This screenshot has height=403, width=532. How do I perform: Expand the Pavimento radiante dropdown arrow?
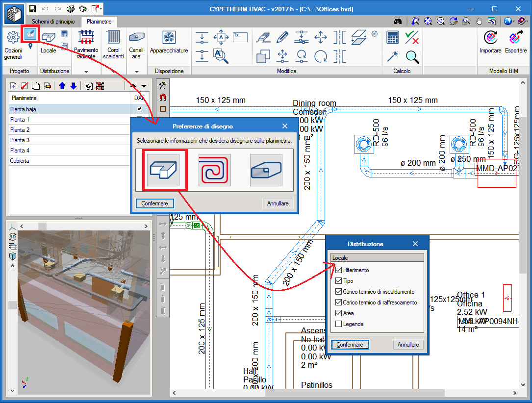pyautogui.click(x=86, y=72)
